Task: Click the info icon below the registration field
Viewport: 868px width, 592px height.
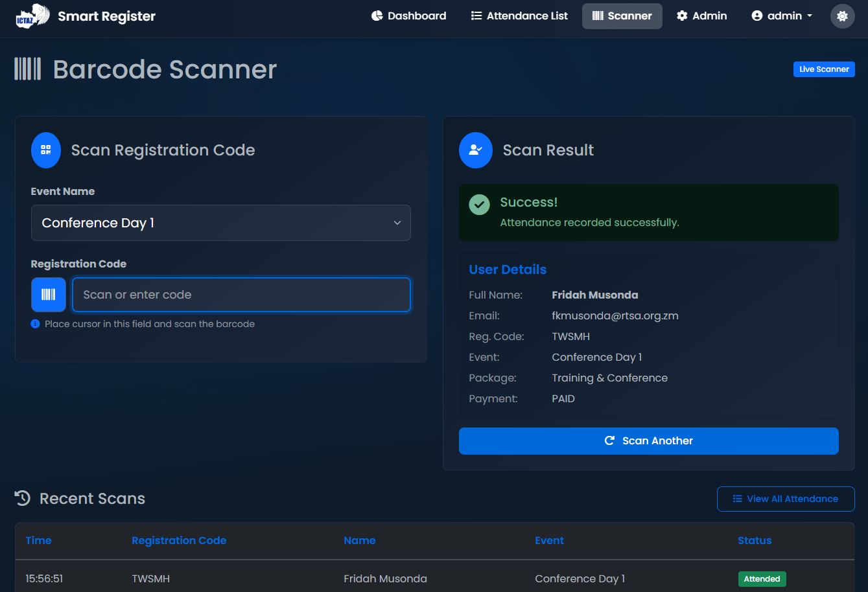Action: (x=36, y=324)
